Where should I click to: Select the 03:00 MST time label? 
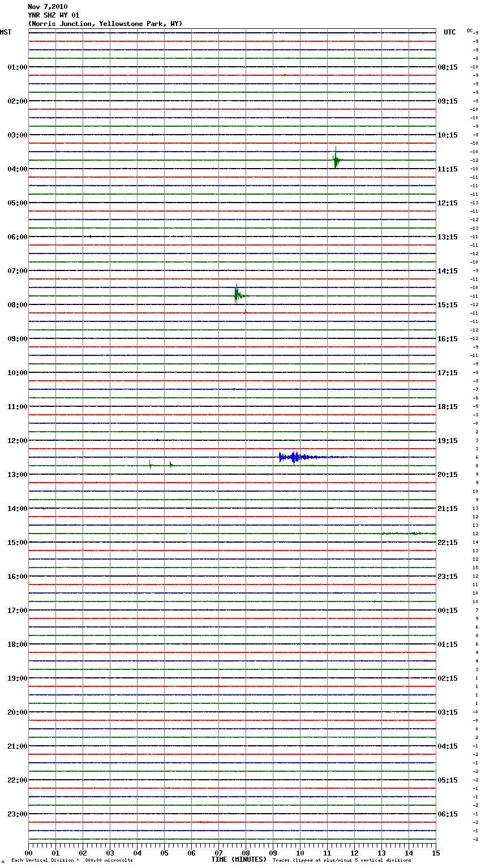click(18, 135)
